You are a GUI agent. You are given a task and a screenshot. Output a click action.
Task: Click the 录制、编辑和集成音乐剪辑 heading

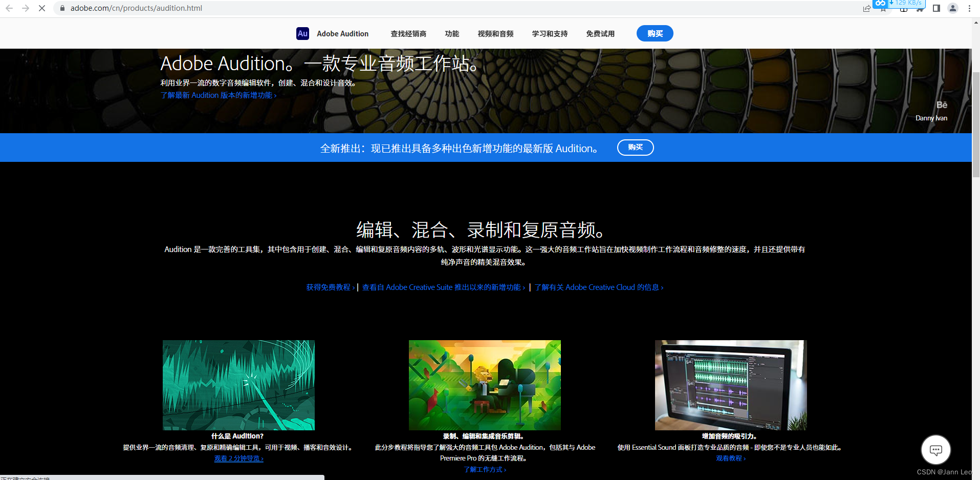484,436
